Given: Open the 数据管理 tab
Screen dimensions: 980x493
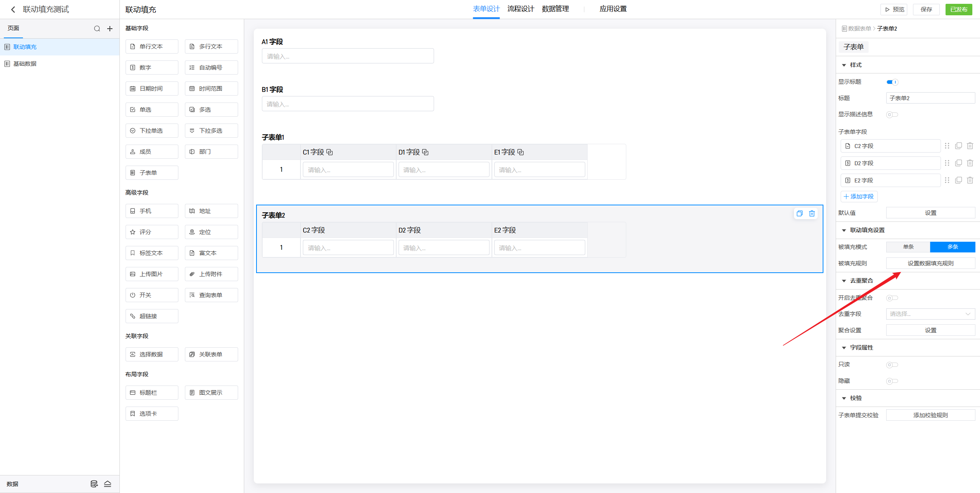Looking at the screenshot, I should tap(555, 9).
